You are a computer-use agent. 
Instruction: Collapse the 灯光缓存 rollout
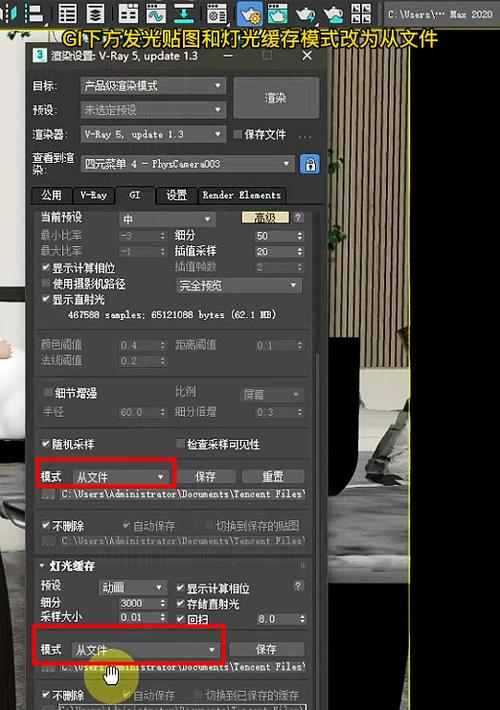42,566
